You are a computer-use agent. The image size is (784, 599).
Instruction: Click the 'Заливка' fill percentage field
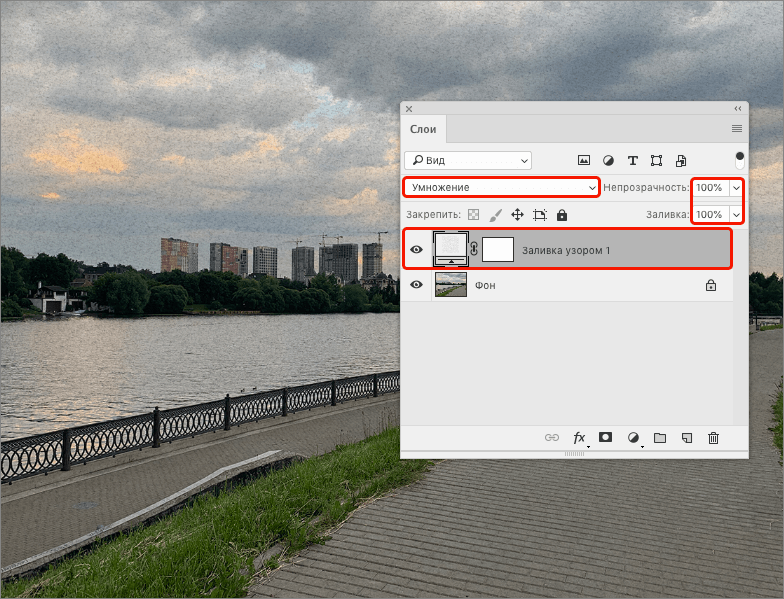pyautogui.click(x=709, y=215)
